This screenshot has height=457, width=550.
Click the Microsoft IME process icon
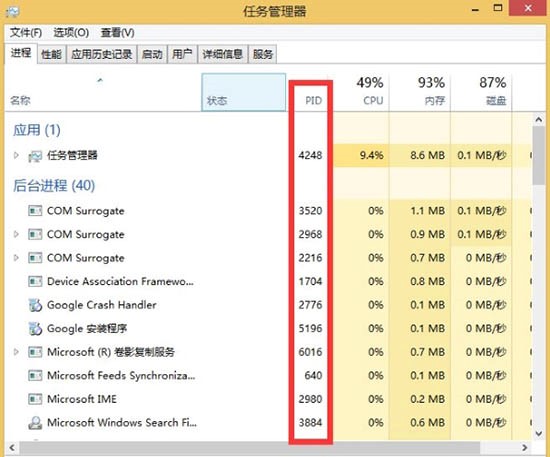[35, 399]
